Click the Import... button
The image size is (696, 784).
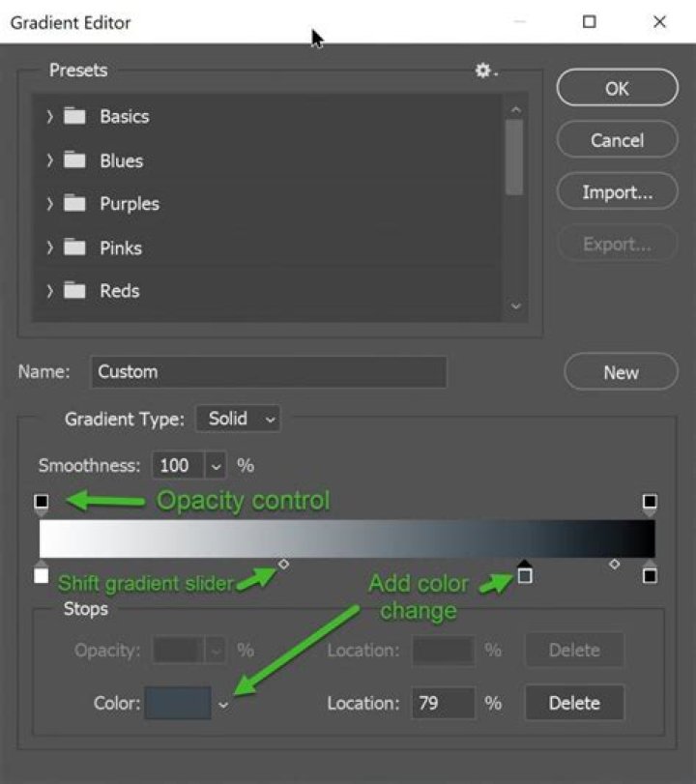point(617,192)
